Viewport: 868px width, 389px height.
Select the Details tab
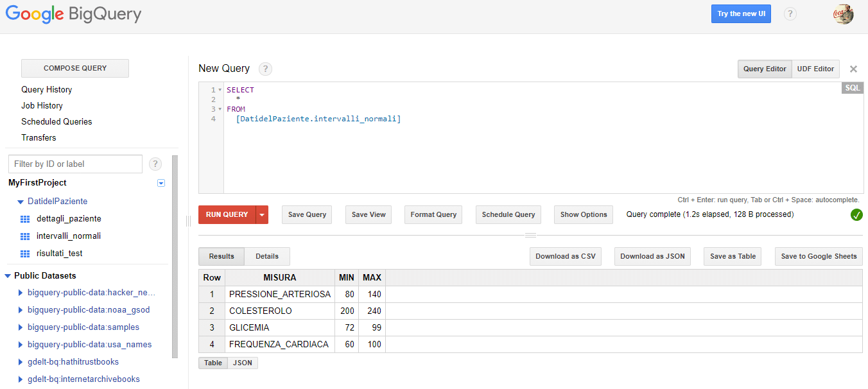(x=267, y=256)
